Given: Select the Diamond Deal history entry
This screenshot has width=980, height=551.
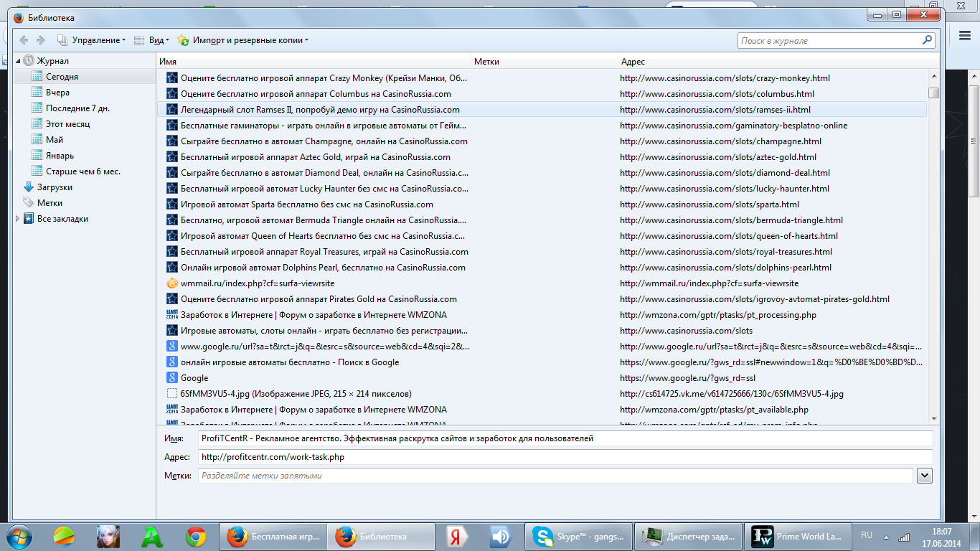Looking at the screenshot, I should (x=542, y=173).
